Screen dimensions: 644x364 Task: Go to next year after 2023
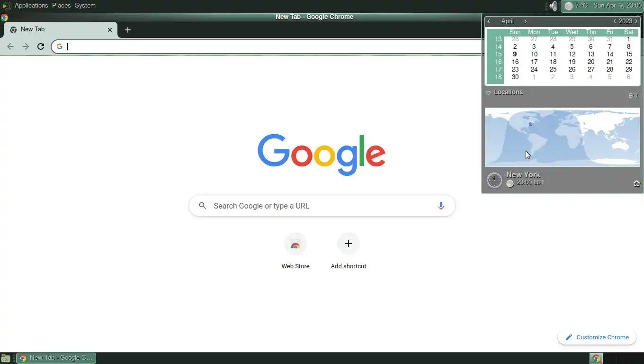click(636, 21)
